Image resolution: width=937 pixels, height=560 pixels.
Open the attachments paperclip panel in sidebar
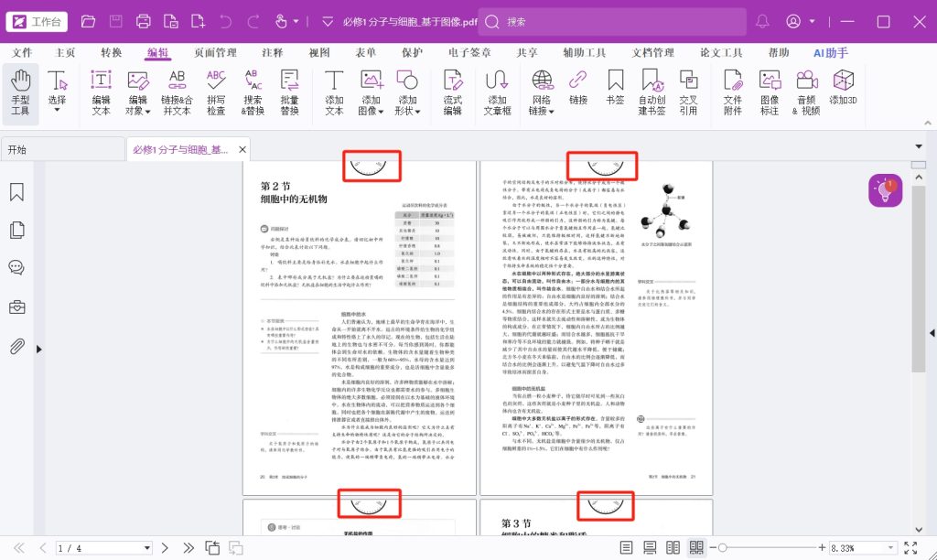coord(16,346)
